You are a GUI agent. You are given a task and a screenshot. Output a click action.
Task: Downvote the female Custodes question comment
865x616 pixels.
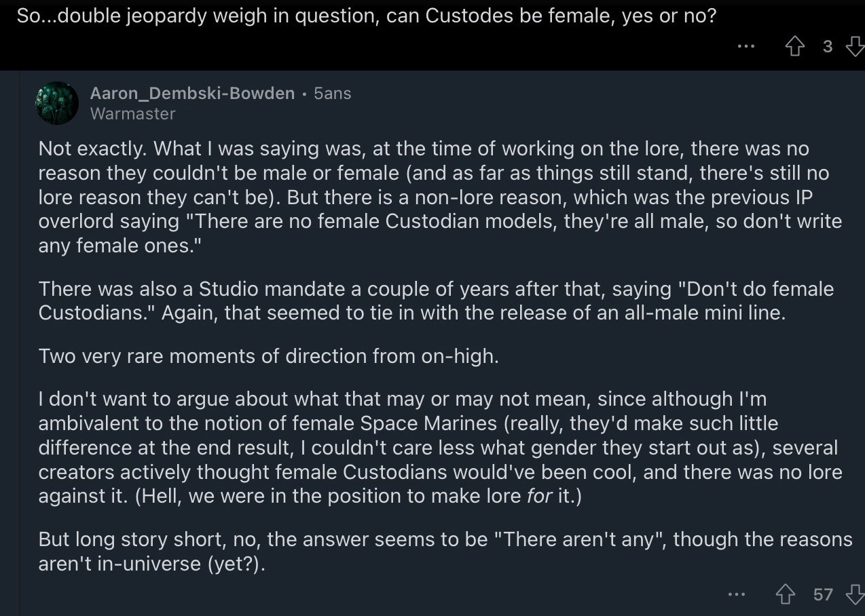[853, 46]
